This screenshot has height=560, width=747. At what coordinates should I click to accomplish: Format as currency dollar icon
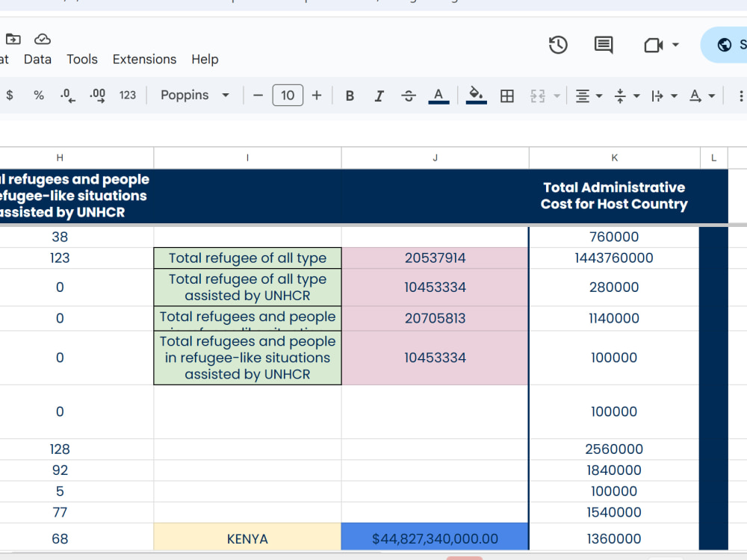tap(10, 96)
